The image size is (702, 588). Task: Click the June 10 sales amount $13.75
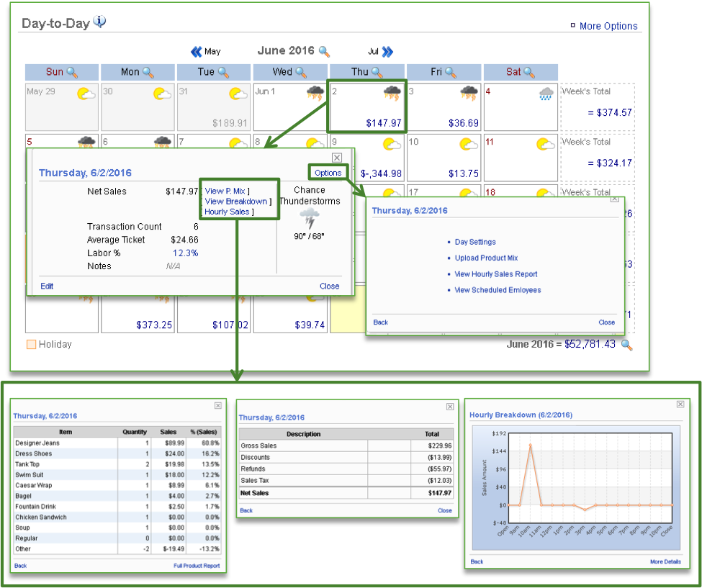(x=464, y=173)
